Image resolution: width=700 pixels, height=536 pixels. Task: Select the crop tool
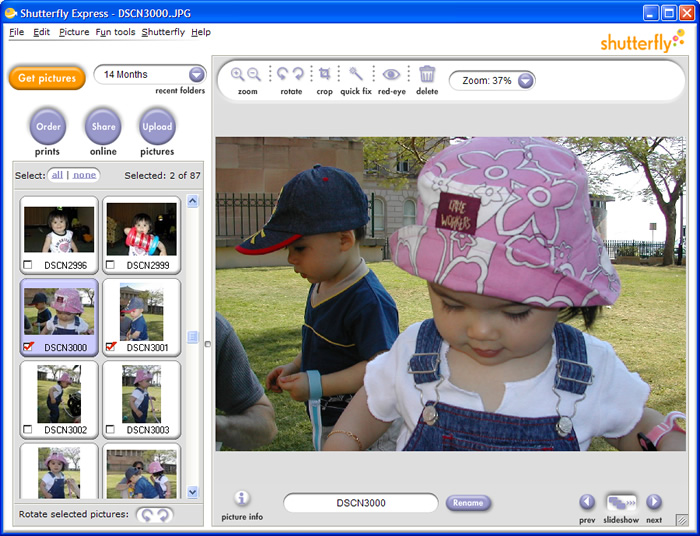324,74
